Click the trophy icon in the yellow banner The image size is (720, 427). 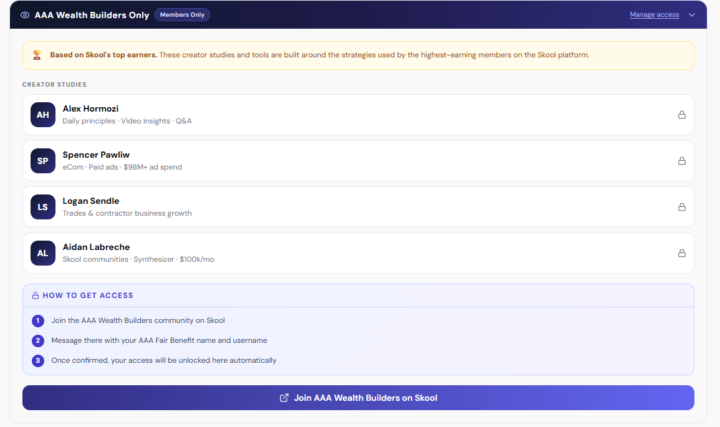(x=37, y=55)
